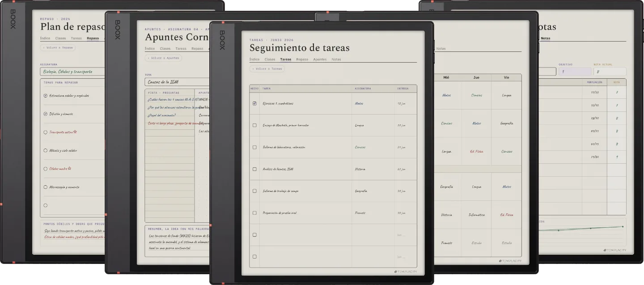Select the circle next to Células madre
Screen dimensions: 644x285
(45, 169)
